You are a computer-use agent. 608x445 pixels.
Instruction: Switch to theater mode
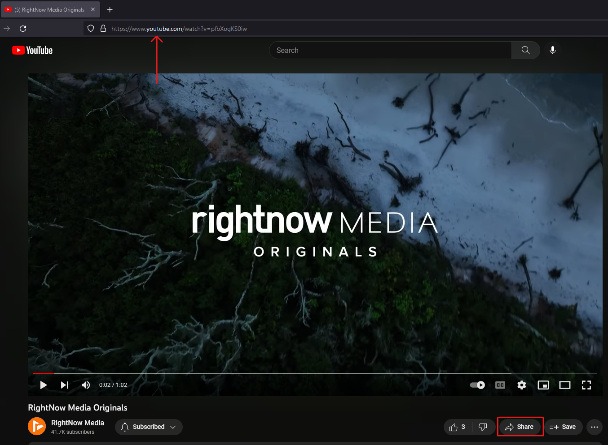[x=565, y=385]
